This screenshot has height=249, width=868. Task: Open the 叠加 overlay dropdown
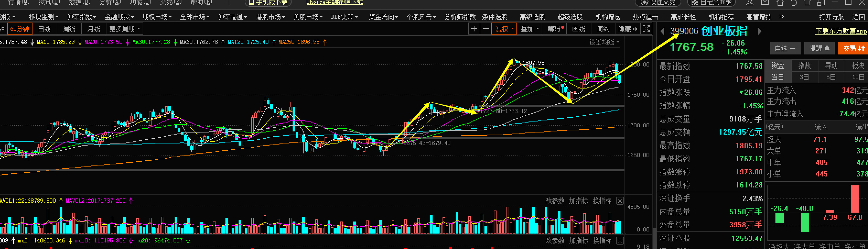pyautogui.click(x=530, y=29)
